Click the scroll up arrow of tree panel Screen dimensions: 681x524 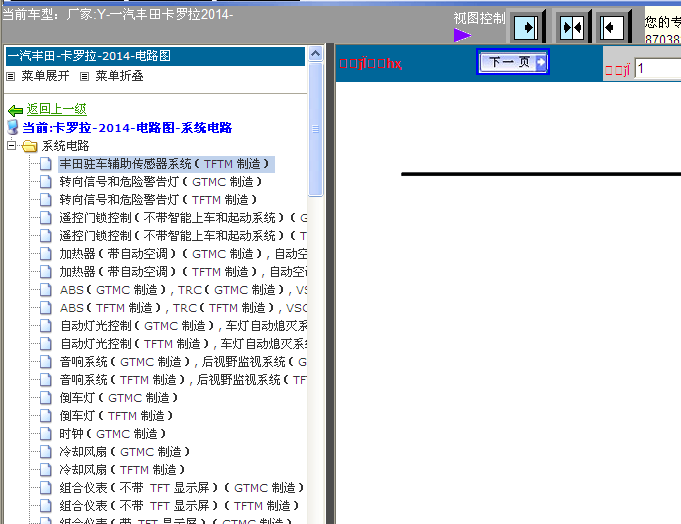[315, 54]
